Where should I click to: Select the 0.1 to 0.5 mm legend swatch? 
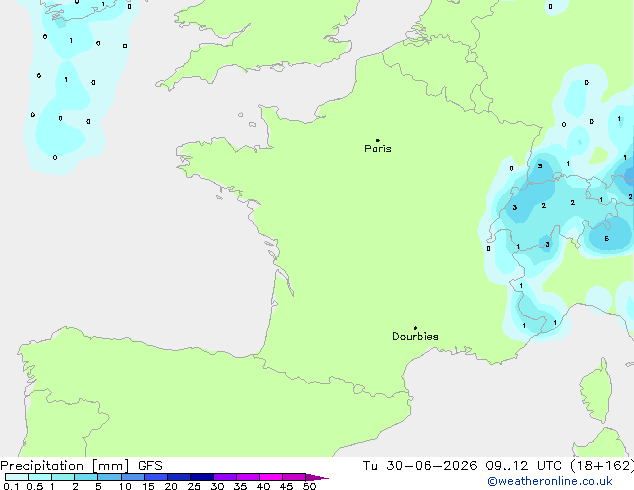(17, 477)
